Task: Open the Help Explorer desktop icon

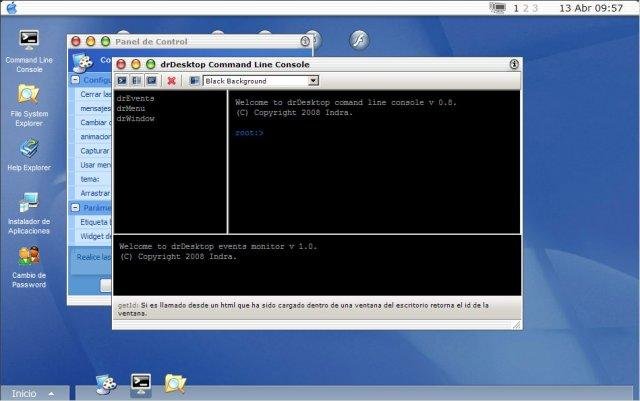Action: 29,155
